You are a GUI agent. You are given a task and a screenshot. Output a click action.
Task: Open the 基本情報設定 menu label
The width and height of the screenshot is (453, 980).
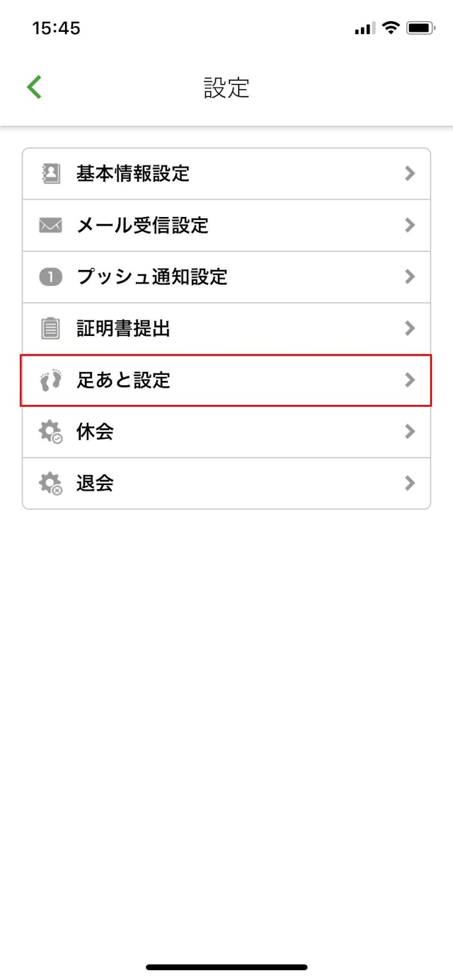(x=133, y=173)
